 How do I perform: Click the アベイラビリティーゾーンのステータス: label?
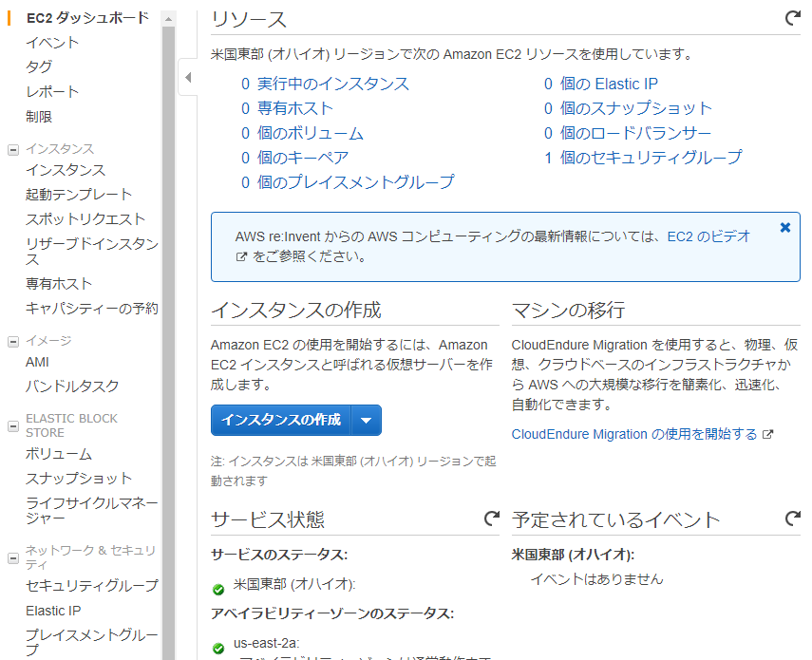pyautogui.click(x=332, y=613)
